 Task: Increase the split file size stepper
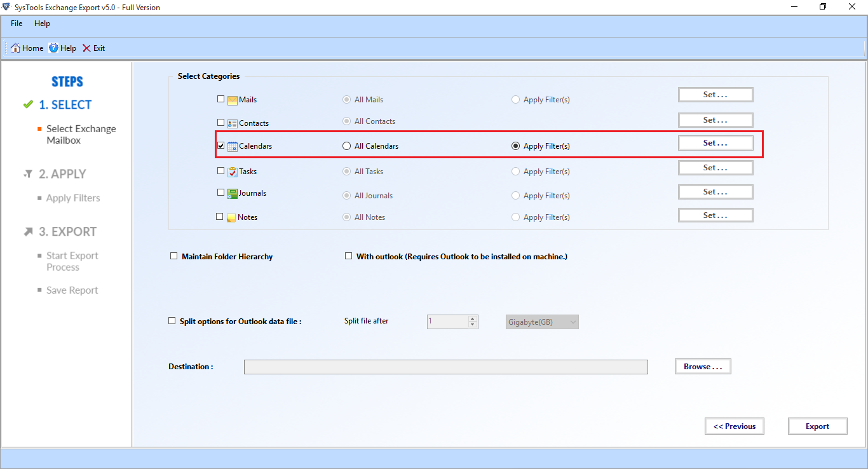(x=472, y=318)
